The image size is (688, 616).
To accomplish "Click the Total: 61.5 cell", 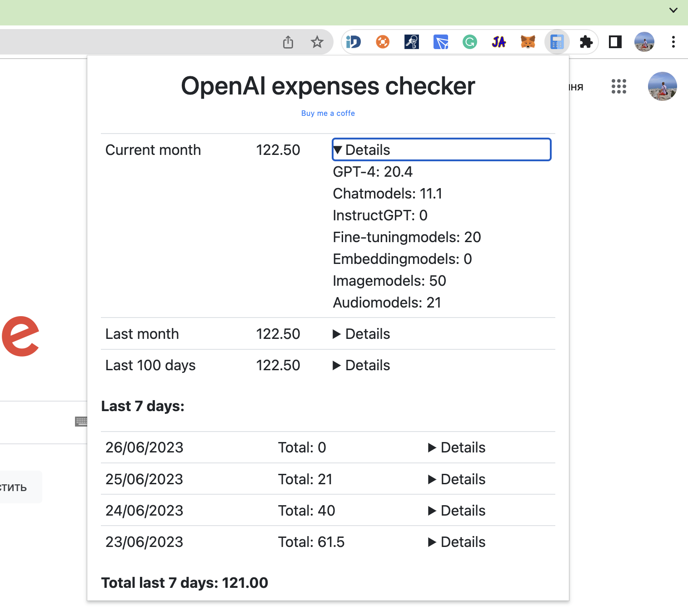I will tap(311, 542).
